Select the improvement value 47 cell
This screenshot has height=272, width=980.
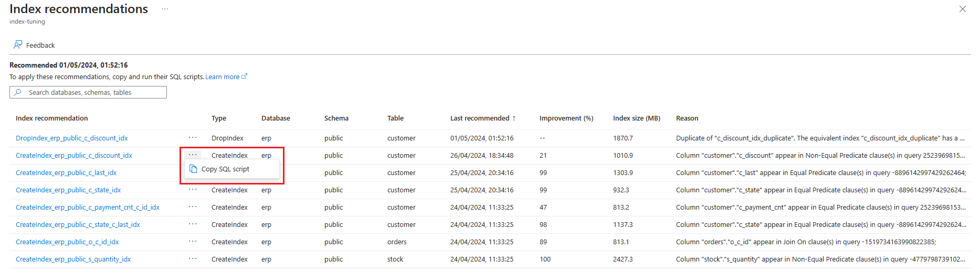point(543,208)
